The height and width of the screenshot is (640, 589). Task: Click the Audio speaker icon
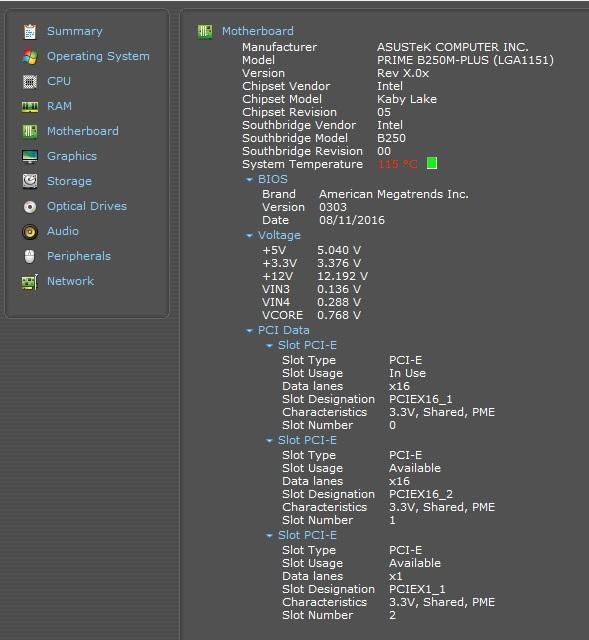[x=30, y=231]
